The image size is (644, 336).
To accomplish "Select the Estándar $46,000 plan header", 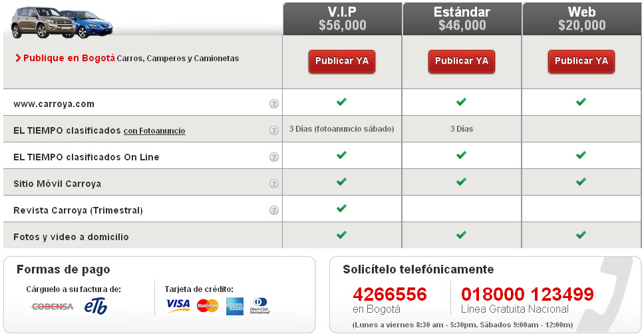I will pos(462,19).
